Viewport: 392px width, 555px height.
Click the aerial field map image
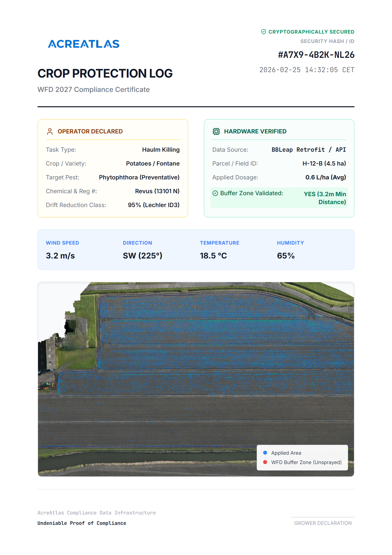(x=196, y=379)
